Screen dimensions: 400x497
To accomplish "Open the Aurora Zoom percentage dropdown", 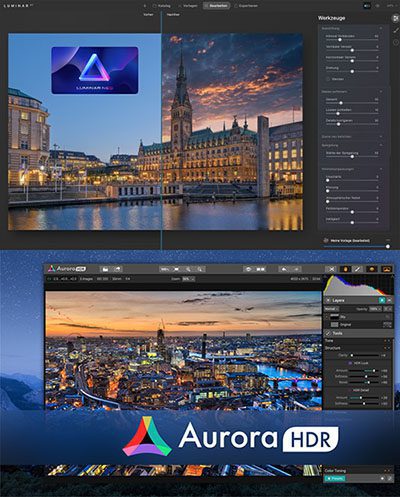I will 188,279.
